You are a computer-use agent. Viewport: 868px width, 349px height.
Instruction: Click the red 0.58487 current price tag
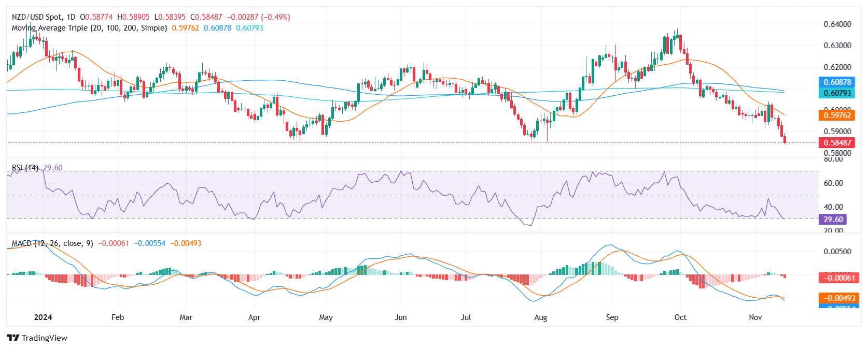[837, 143]
